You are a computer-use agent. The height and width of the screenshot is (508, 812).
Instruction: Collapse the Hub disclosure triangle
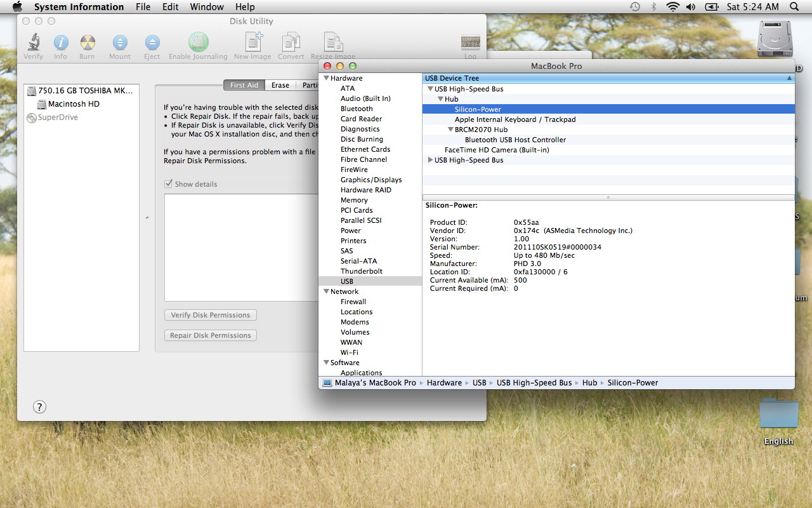pyautogui.click(x=440, y=99)
